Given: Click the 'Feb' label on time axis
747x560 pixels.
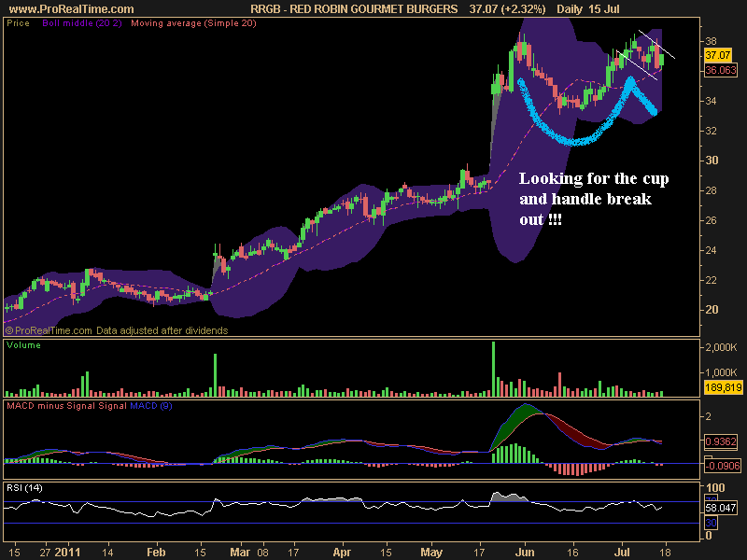Looking at the screenshot, I should click(156, 553).
